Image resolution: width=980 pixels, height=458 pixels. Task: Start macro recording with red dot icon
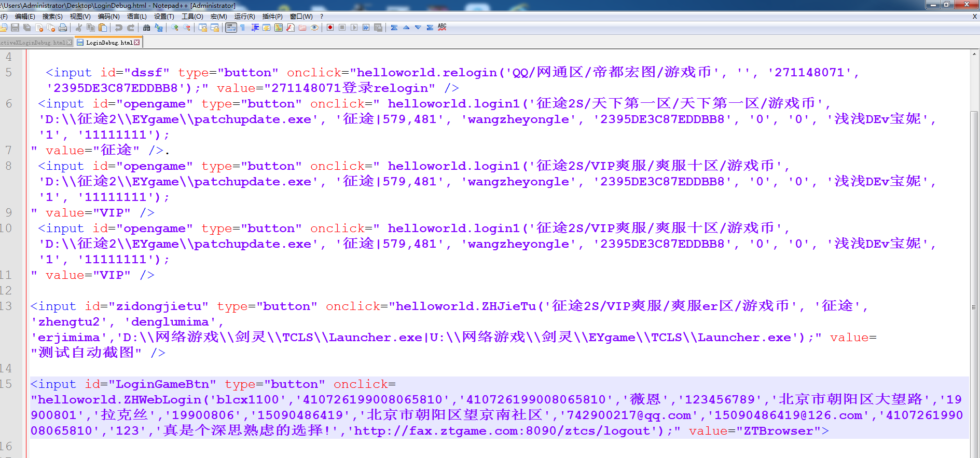click(330, 28)
